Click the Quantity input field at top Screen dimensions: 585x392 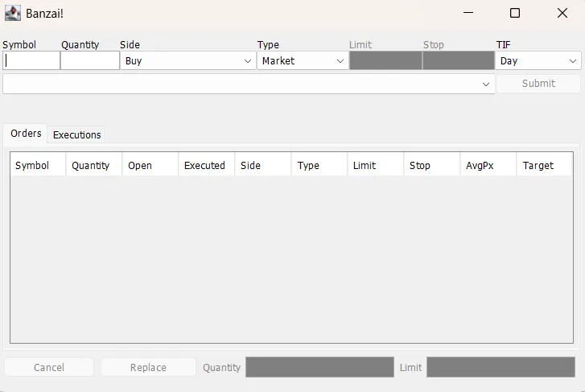[89, 60]
